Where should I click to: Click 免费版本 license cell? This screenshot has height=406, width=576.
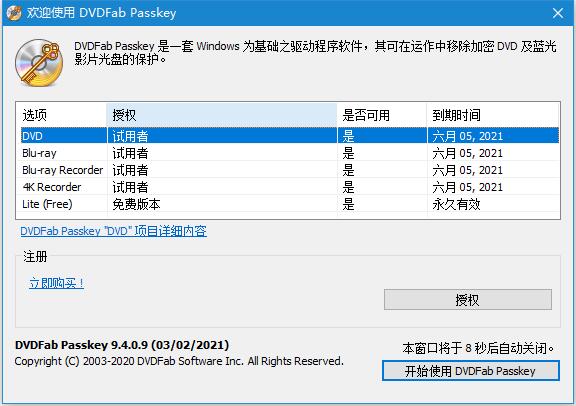(x=136, y=204)
